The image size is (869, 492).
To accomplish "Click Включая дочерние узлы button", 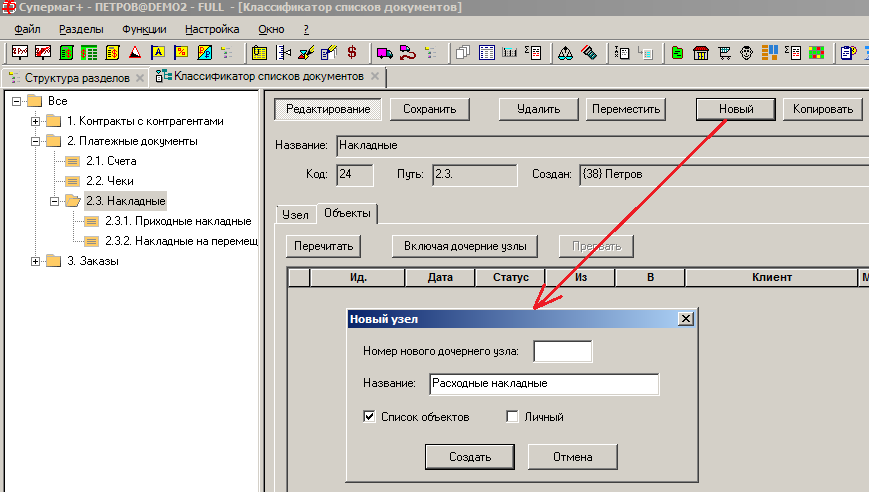I will (x=465, y=246).
